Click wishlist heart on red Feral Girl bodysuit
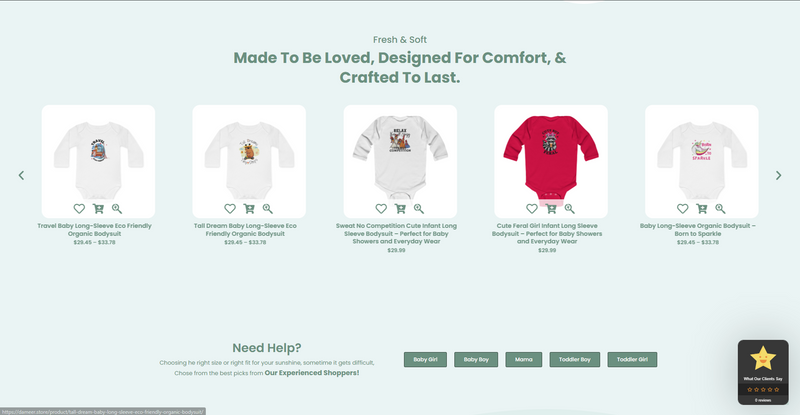Viewport: 800px width, 415px height. [532, 208]
